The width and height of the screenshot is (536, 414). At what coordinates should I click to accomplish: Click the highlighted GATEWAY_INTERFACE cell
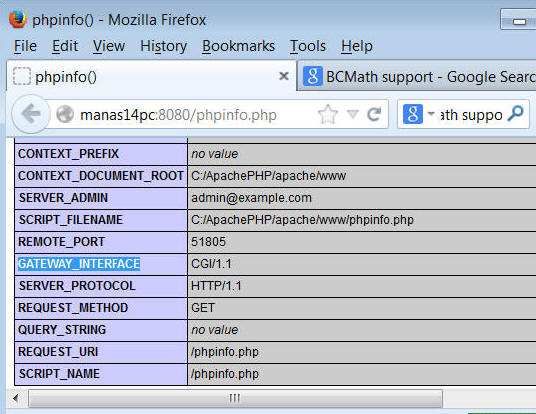101,264
